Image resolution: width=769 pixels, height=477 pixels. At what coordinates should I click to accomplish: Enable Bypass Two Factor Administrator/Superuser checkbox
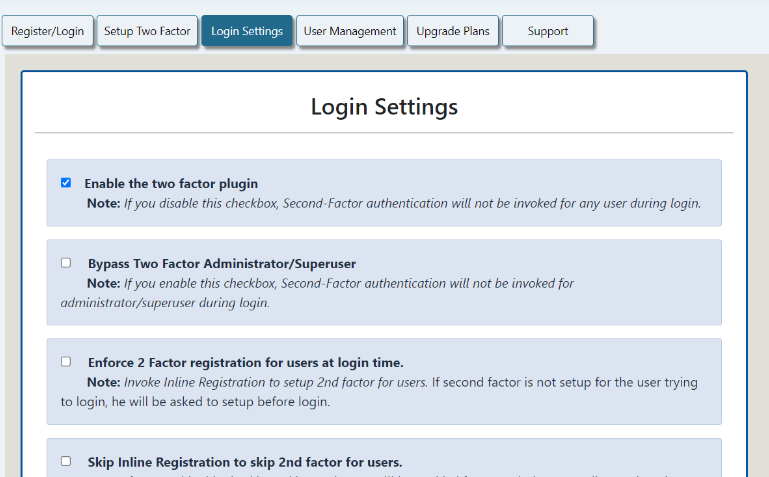[66, 263]
